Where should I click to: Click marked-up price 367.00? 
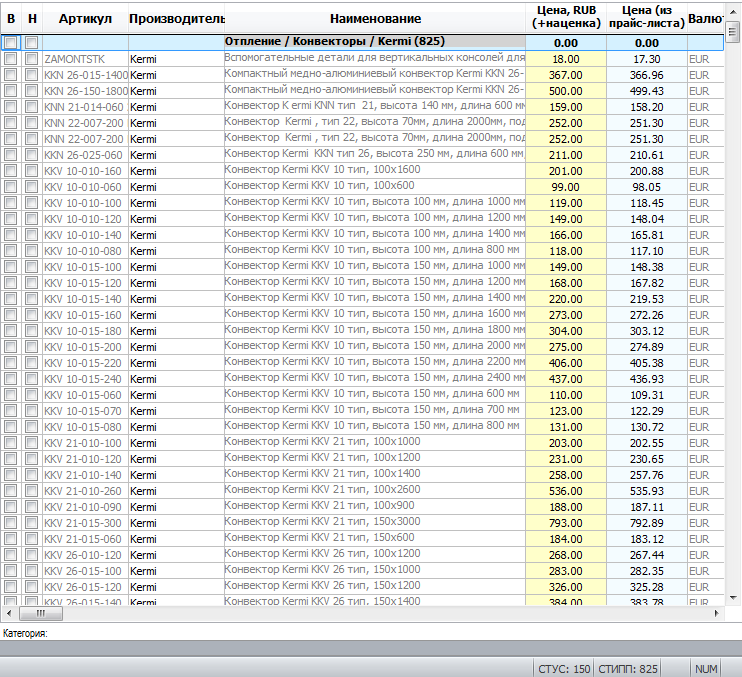(566, 75)
